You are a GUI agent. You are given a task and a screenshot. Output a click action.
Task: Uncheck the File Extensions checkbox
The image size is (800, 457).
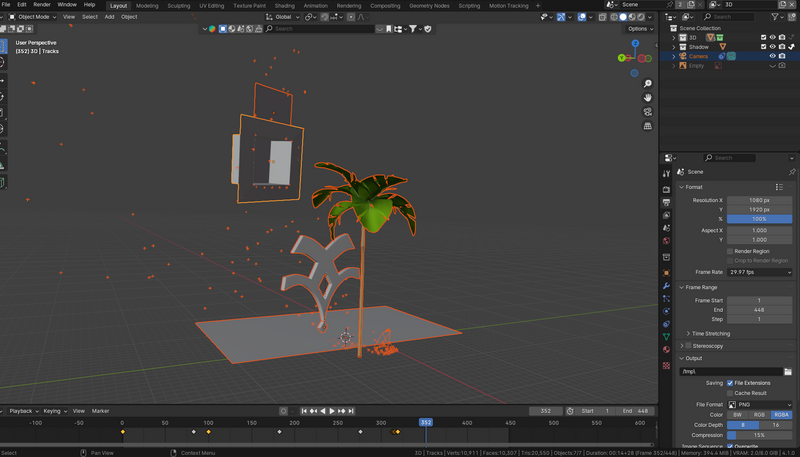(730, 382)
